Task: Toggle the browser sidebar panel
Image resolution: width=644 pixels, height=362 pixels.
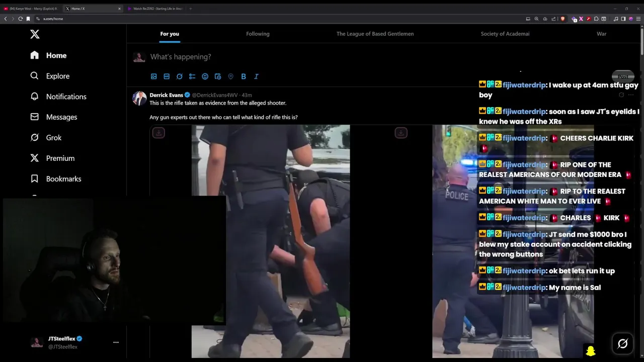Action: (x=623, y=19)
